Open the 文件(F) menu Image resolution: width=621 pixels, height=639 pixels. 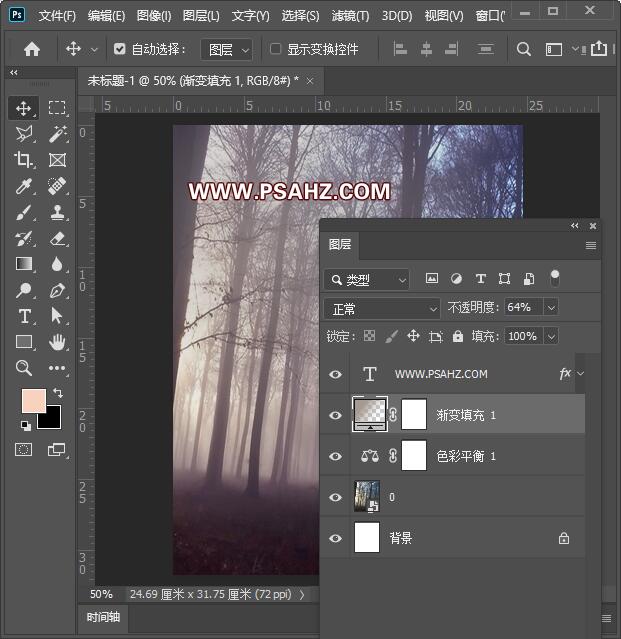[57, 16]
